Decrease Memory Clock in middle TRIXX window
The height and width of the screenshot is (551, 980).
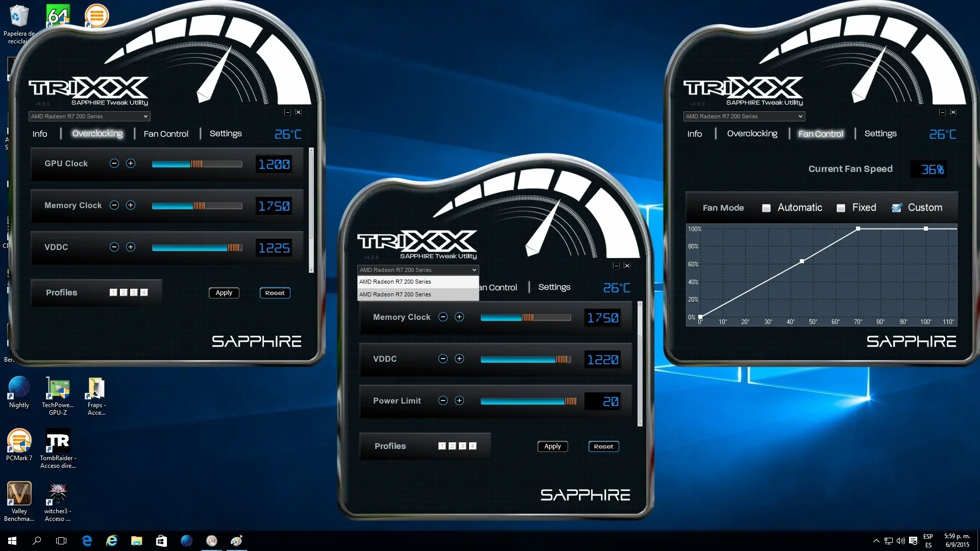coord(443,317)
